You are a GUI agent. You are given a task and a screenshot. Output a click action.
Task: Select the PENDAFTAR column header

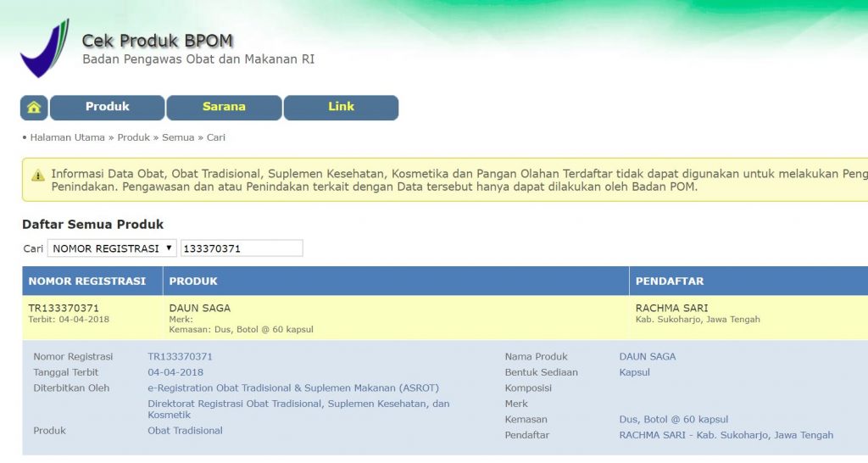748,281
